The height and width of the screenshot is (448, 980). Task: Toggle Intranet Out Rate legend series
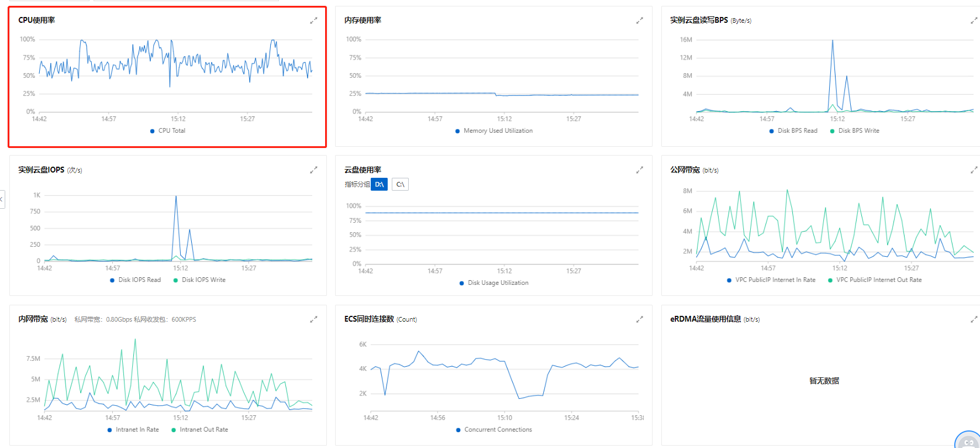(x=200, y=429)
